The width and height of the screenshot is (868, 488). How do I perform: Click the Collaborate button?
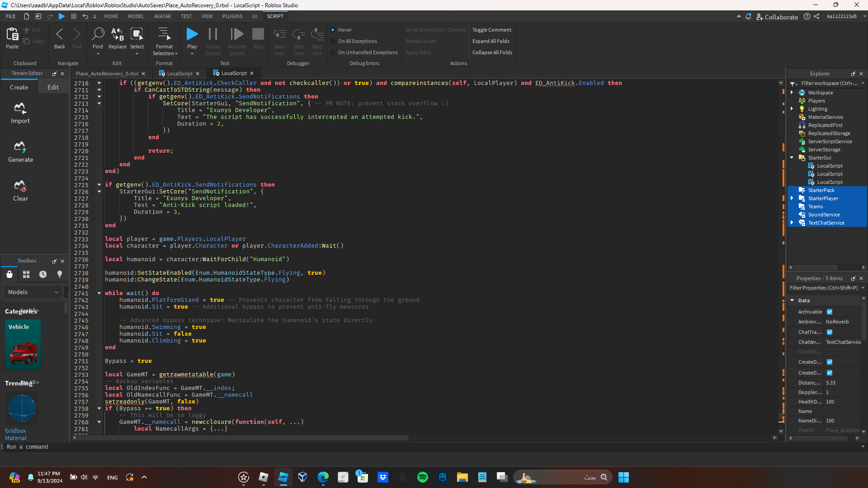tap(777, 17)
